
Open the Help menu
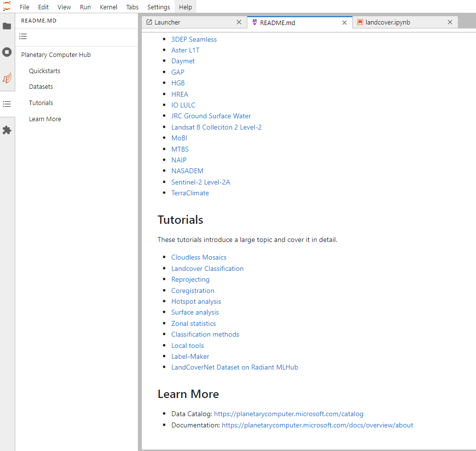(185, 7)
